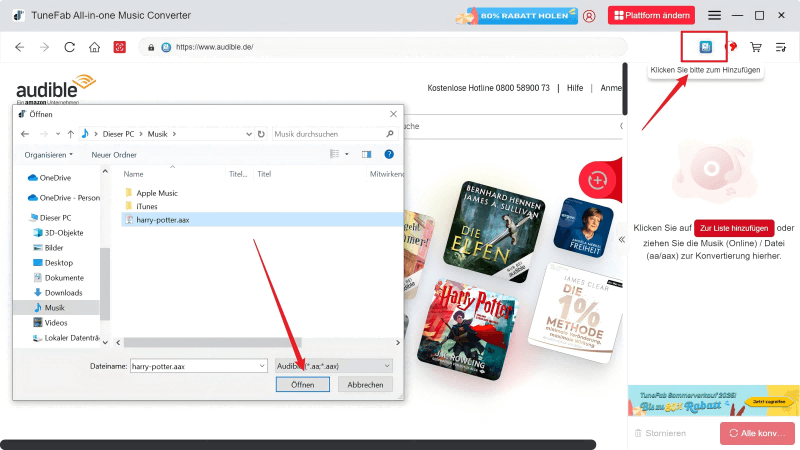Screen dimensions: 800x450
Task: Click Musik durchsuchen search field
Action: click(x=334, y=134)
